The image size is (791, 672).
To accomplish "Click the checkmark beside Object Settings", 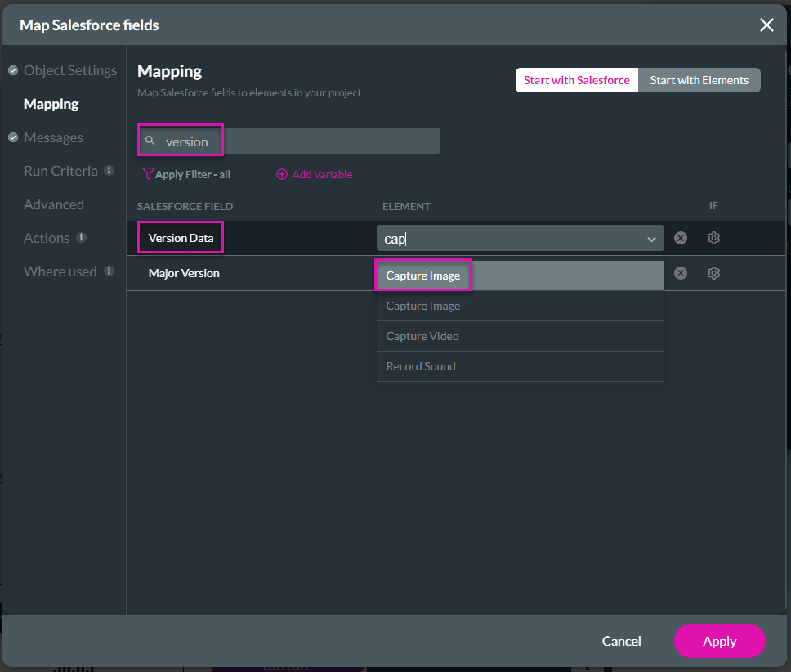I will (x=11, y=69).
